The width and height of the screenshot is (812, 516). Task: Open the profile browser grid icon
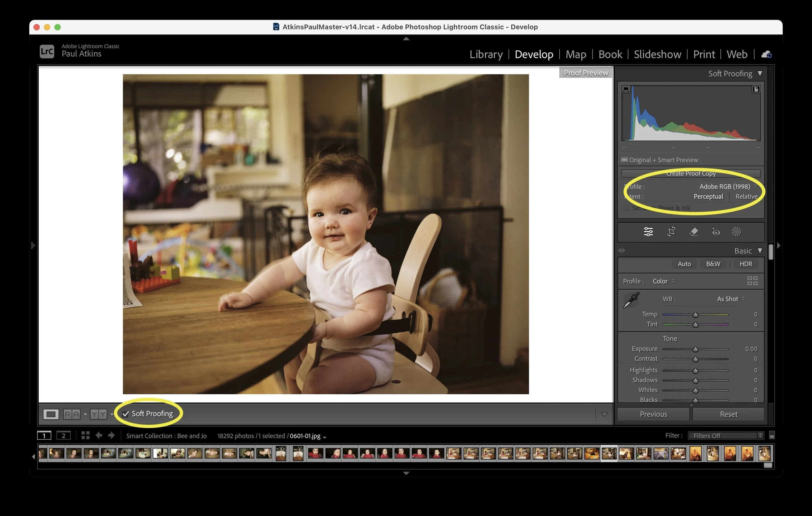point(752,281)
